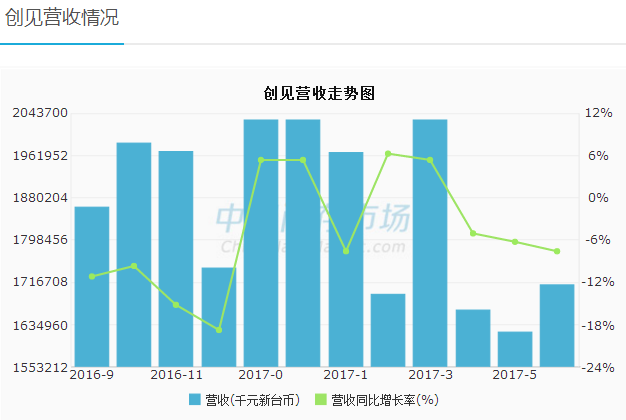Click the 2016-11 x-axis label
Viewport: 626px width, 420px height.
click(176, 375)
